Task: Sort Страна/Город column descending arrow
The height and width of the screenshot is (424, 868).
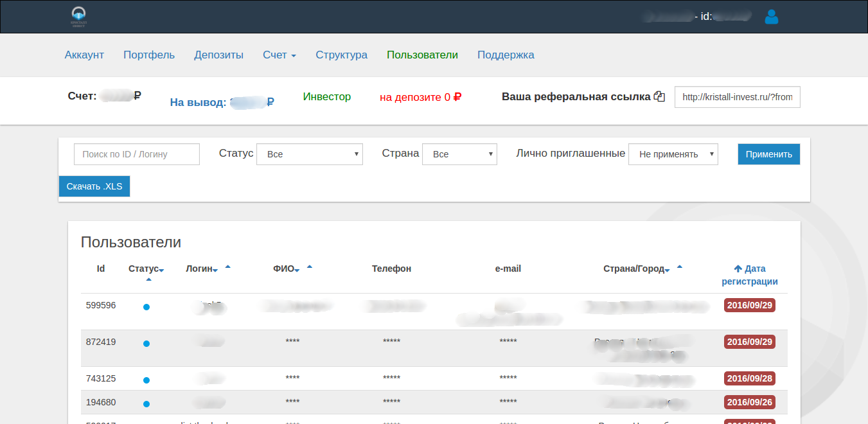Action: pyautogui.click(x=668, y=270)
